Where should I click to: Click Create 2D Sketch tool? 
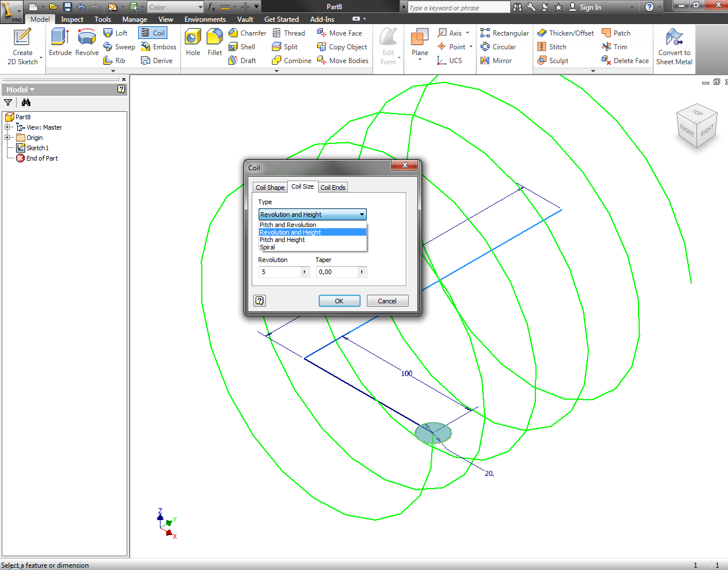pyautogui.click(x=22, y=46)
